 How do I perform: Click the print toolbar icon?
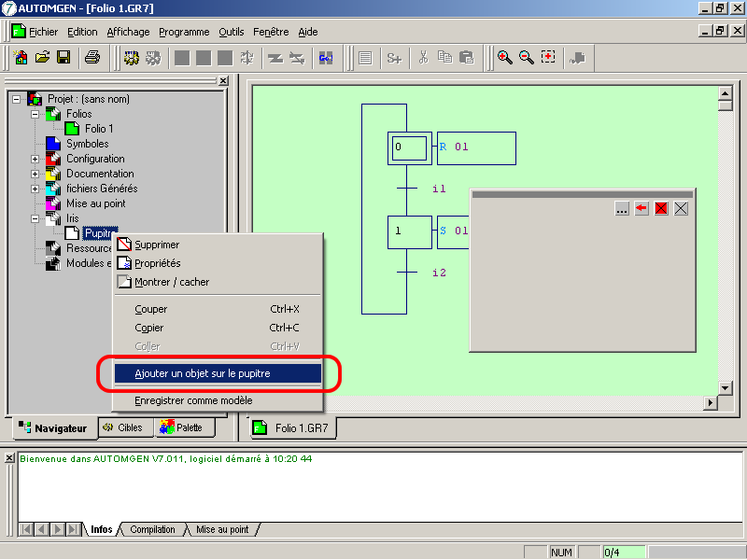click(x=92, y=58)
